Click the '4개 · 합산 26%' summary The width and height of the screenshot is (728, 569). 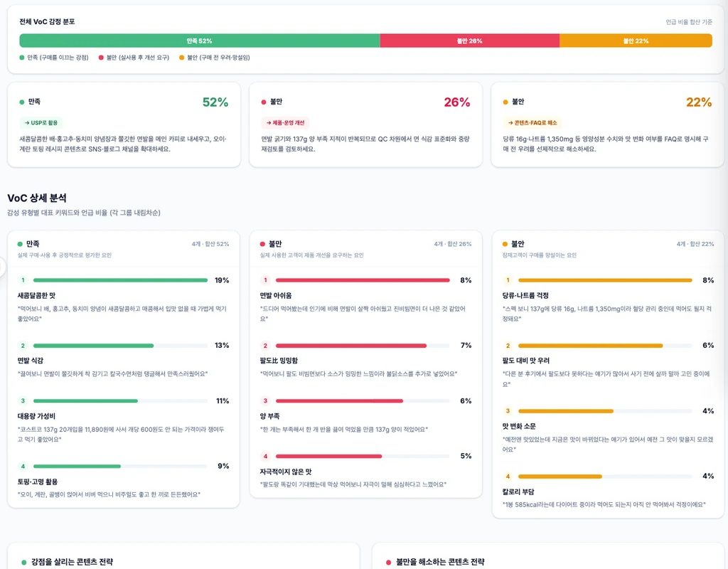[x=453, y=244]
